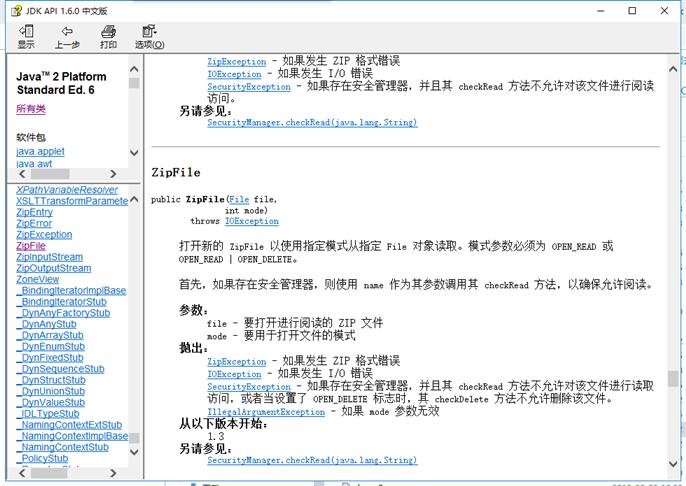Open the _BindingIteratorStub class link
Viewport: 686px width, 486px height.
(62, 301)
